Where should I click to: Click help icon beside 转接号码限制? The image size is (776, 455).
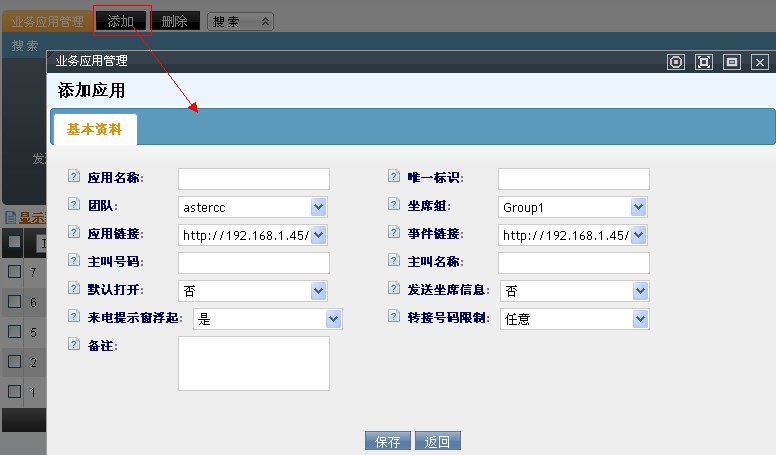click(x=394, y=317)
